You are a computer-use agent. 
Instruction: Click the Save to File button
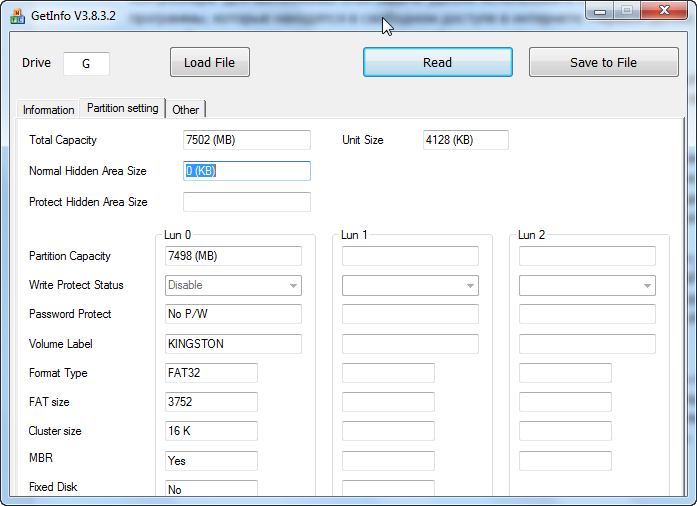pyautogui.click(x=604, y=62)
